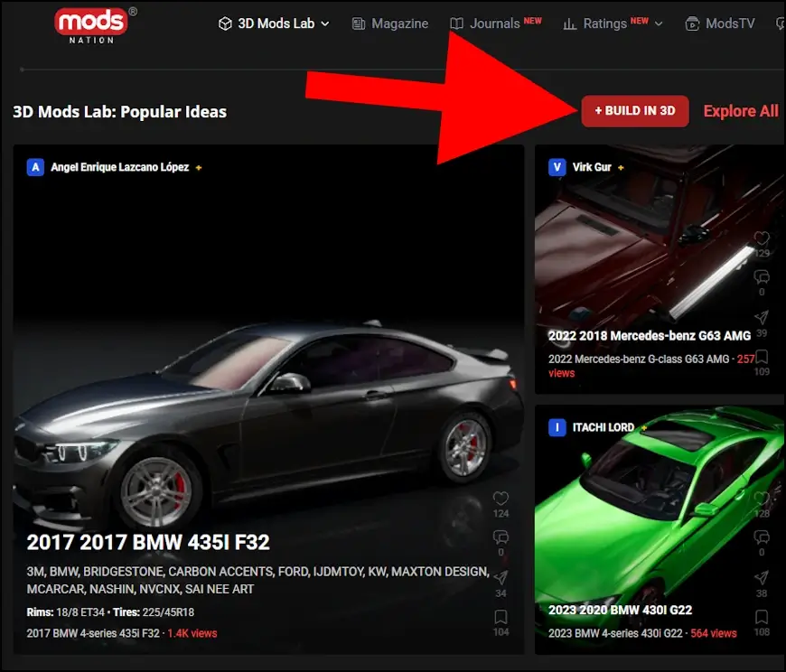Open ITACHI LORD profile name

click(604, 427)
